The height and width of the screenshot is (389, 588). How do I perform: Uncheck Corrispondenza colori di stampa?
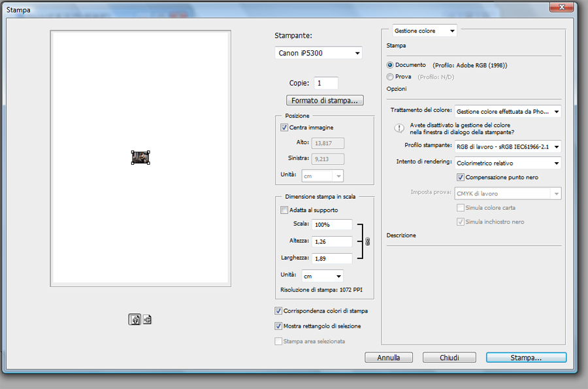click(x=280, y=311)
